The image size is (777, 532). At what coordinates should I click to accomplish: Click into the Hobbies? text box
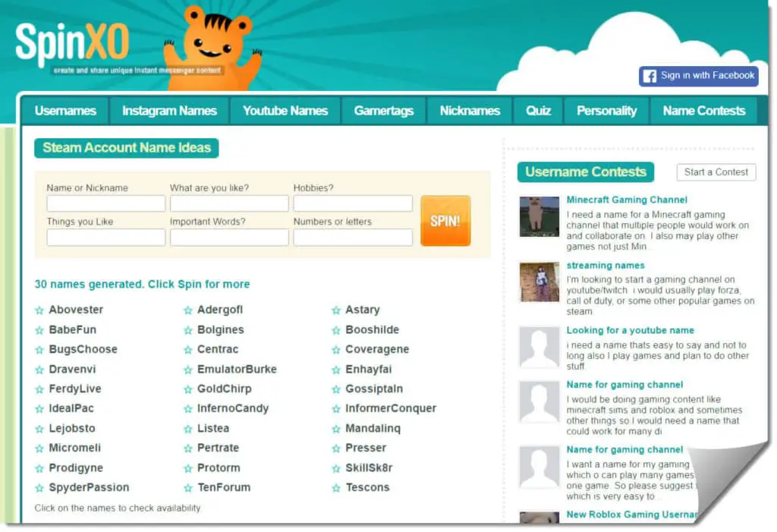(352, 203)
